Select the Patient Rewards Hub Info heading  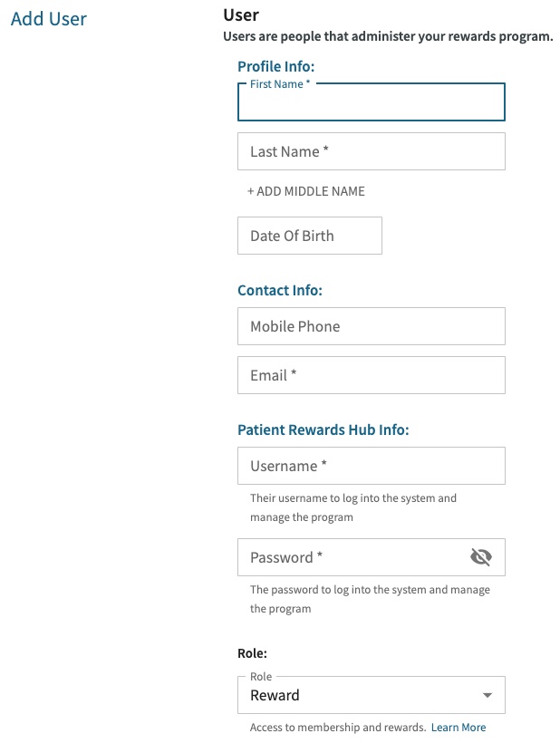323,429
